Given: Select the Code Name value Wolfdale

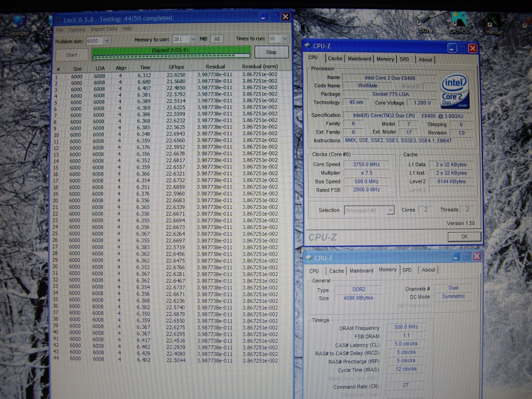Looking at the screenshot, I should [x=367, y=86].
